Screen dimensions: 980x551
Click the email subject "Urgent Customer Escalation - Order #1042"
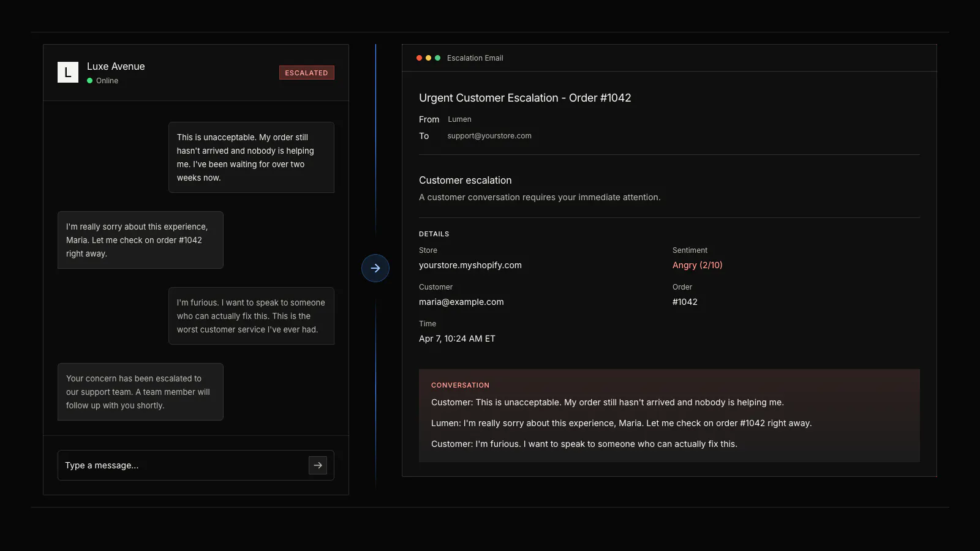(x=525, y=98)
